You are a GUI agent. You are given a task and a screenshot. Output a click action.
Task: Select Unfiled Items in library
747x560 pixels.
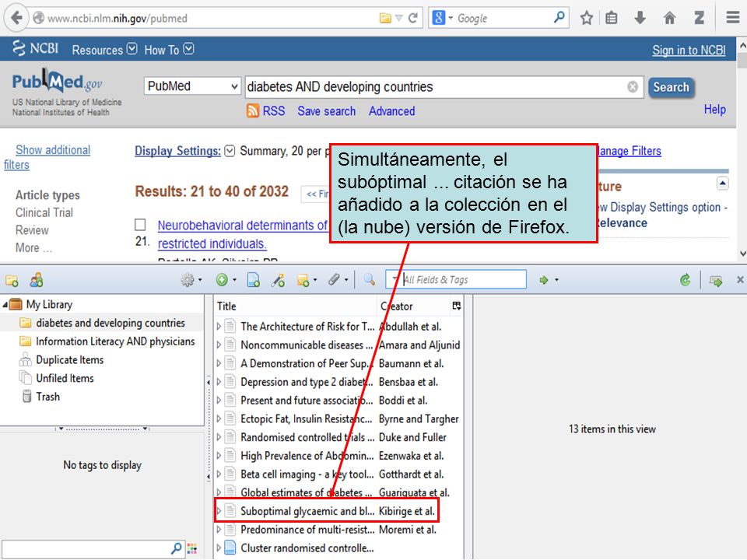pos(65,379)
